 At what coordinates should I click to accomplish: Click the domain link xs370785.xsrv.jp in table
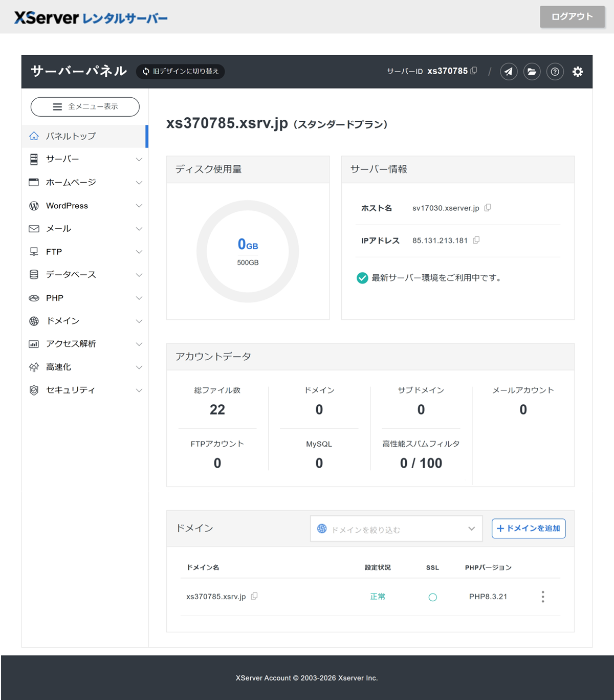[x=216, y=597]
